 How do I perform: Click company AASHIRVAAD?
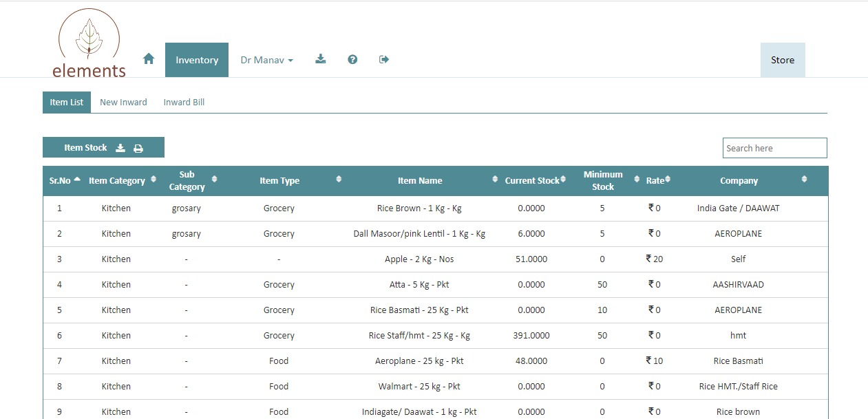point(739,285)
